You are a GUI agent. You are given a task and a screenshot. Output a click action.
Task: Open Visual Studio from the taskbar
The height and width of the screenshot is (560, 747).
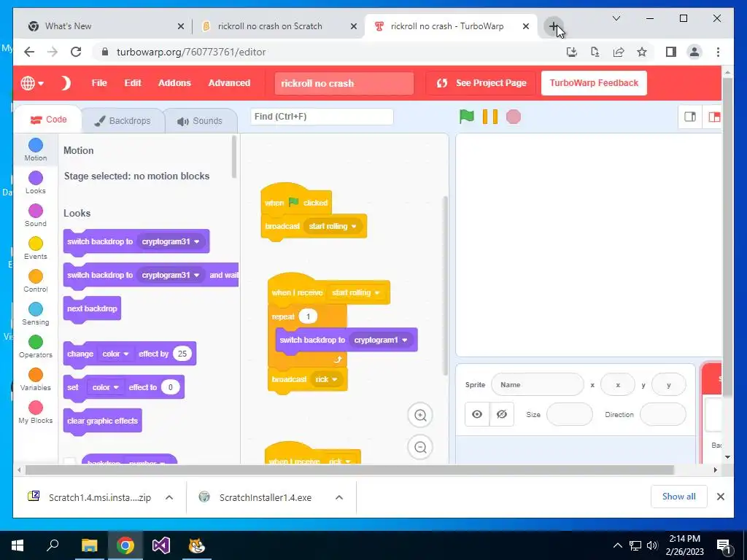pyautogui.click(x=161, y=545)
